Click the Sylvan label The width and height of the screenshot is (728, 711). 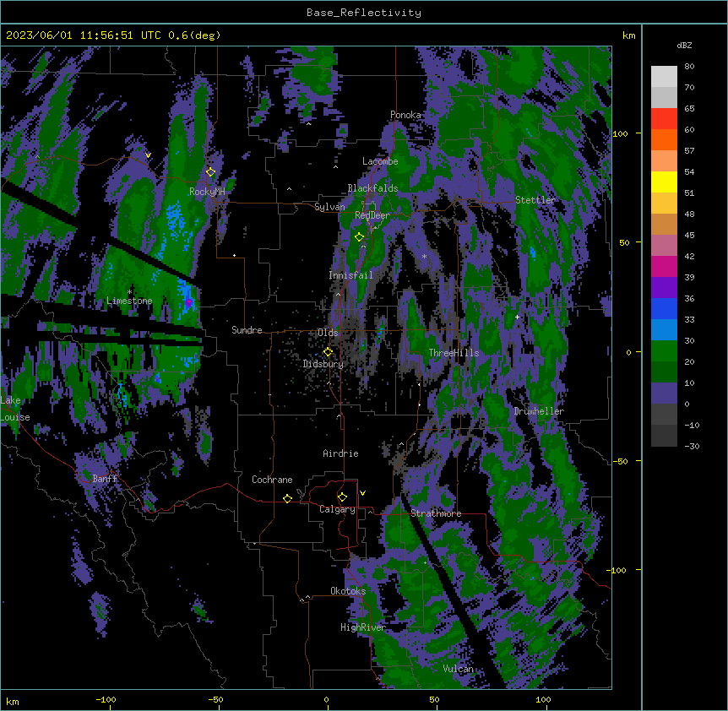[329, 207]
